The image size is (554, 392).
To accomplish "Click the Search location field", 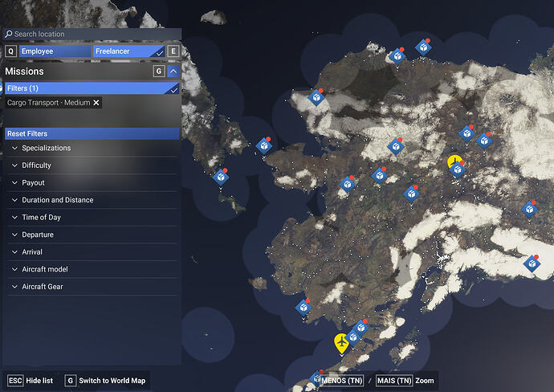I will click(x=92, y=34).
